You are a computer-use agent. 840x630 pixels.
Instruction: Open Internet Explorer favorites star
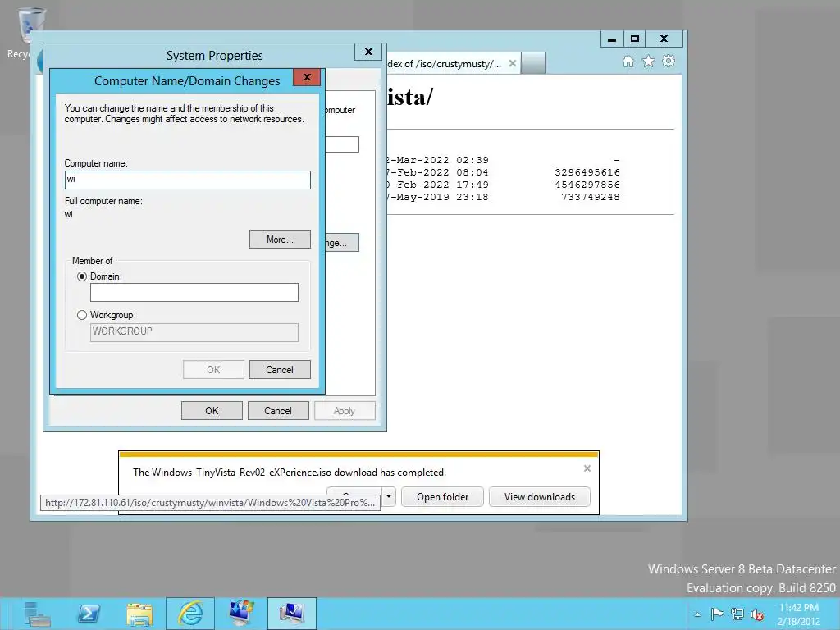648,61
